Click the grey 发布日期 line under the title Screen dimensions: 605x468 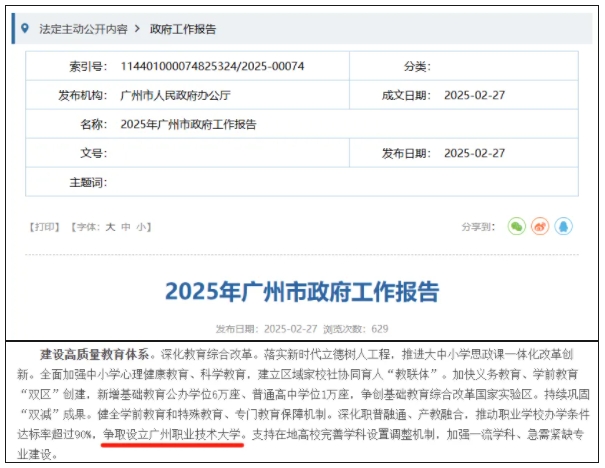coord(266,329)
